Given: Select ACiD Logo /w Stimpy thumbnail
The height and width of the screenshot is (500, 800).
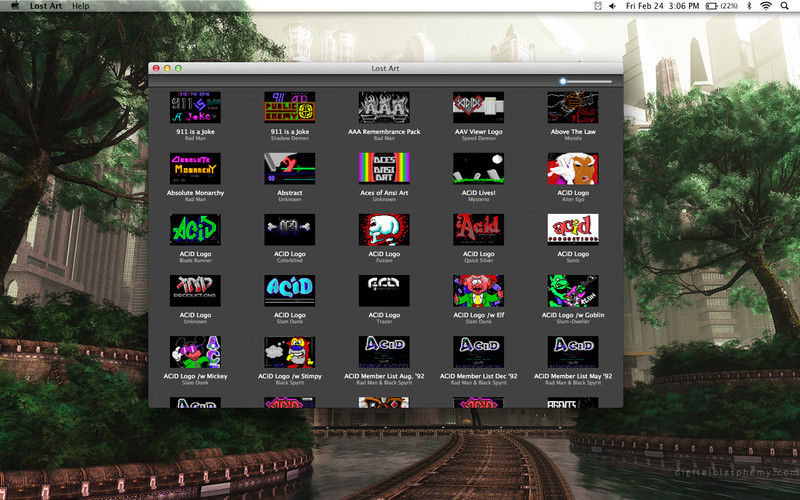Looking at the screenshot, I should tap(289, 352).
